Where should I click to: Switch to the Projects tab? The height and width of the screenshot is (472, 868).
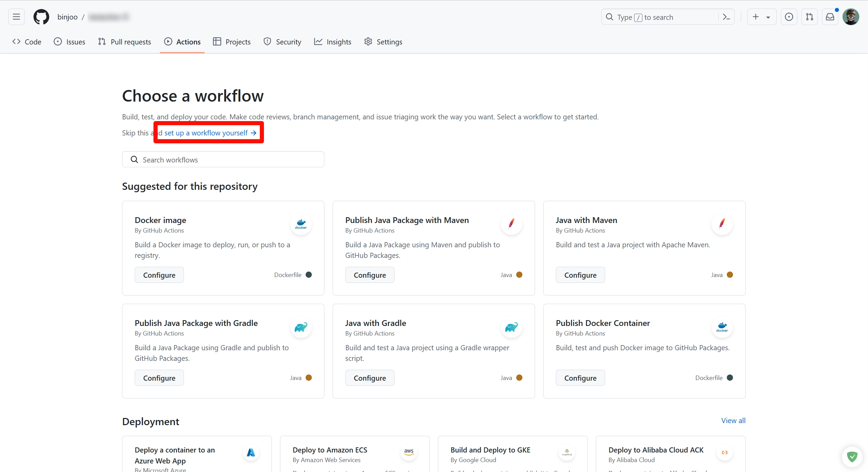pyautogui.click(x=232, y=42)
